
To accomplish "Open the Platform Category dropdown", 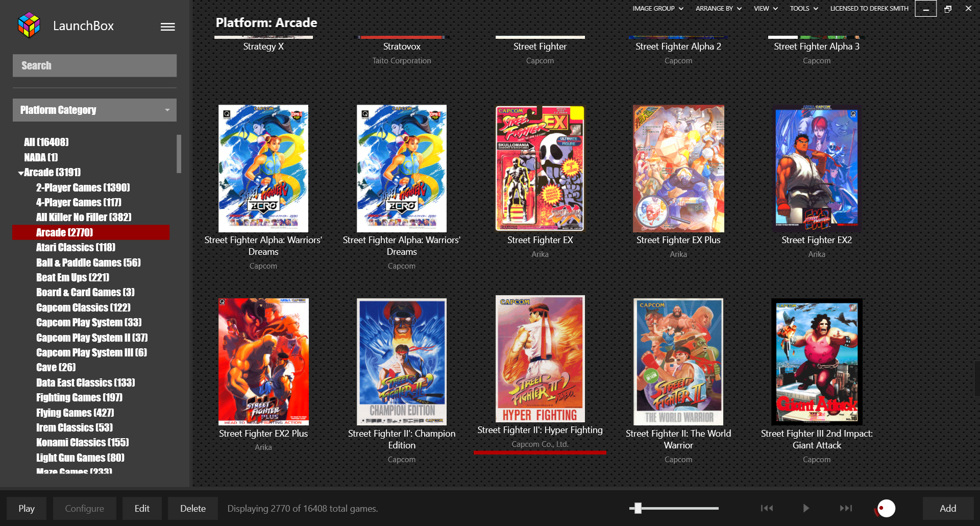I will (x=94, y=110).
